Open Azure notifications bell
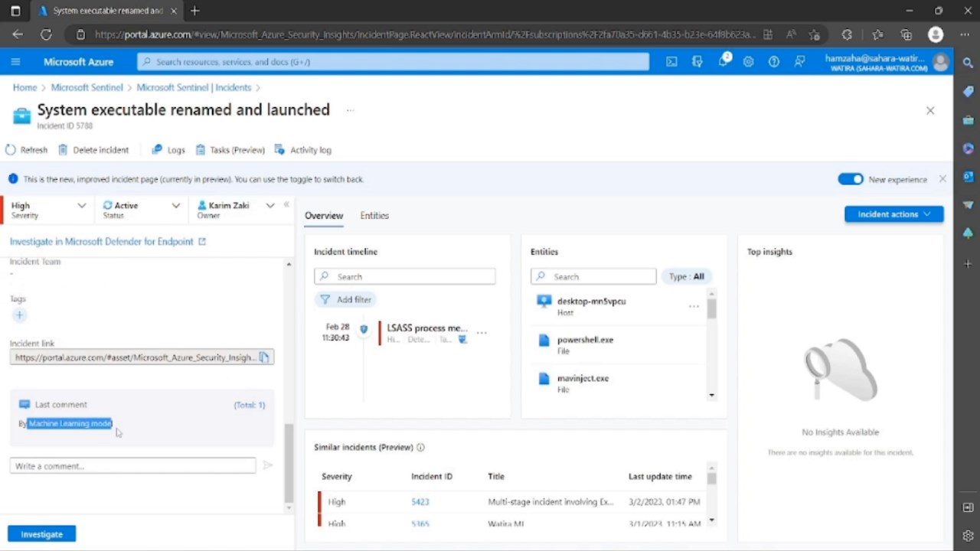The image size is (980, 551). pyautogui.click(x=724, y=61)
